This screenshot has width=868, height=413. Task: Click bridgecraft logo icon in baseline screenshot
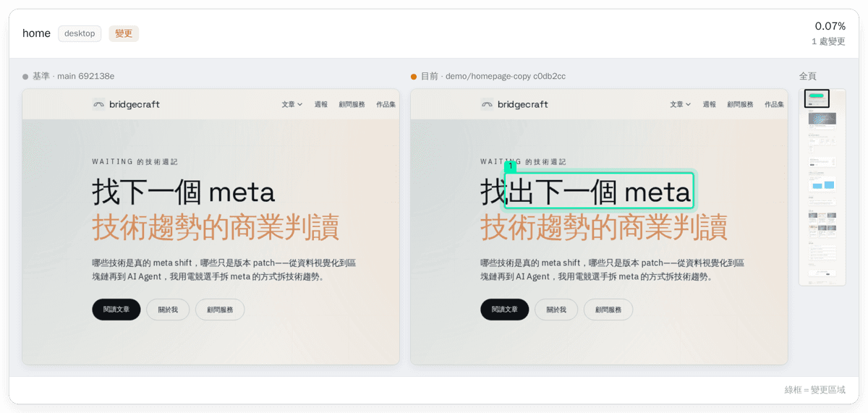(x=98, y=104)
